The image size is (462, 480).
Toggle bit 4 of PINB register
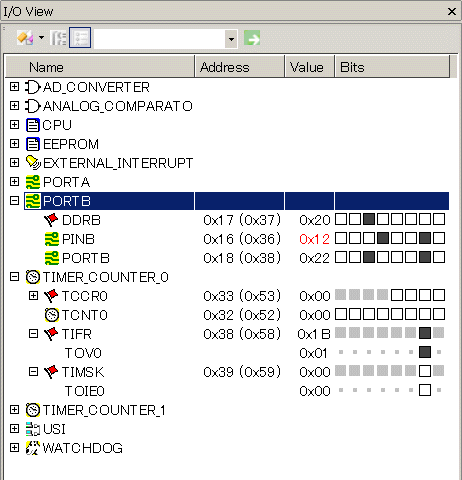pos(383,238)
